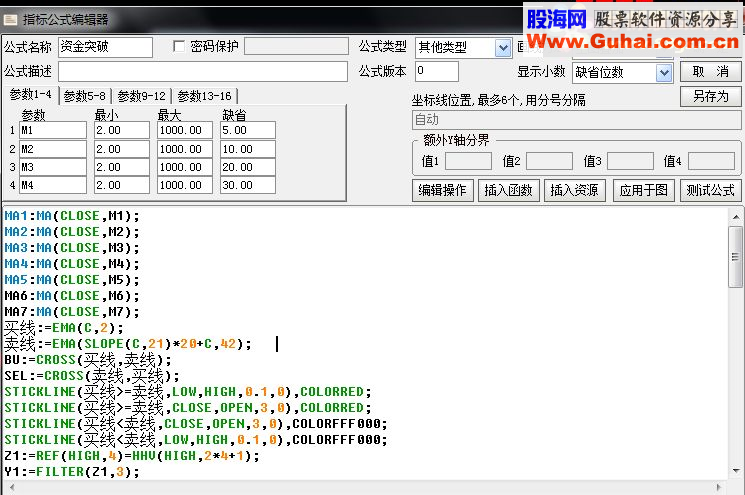The height and width of the screenshot is (495, 745).
Task: Click the code editor scroll up arrow
Action: coord(736,217)
